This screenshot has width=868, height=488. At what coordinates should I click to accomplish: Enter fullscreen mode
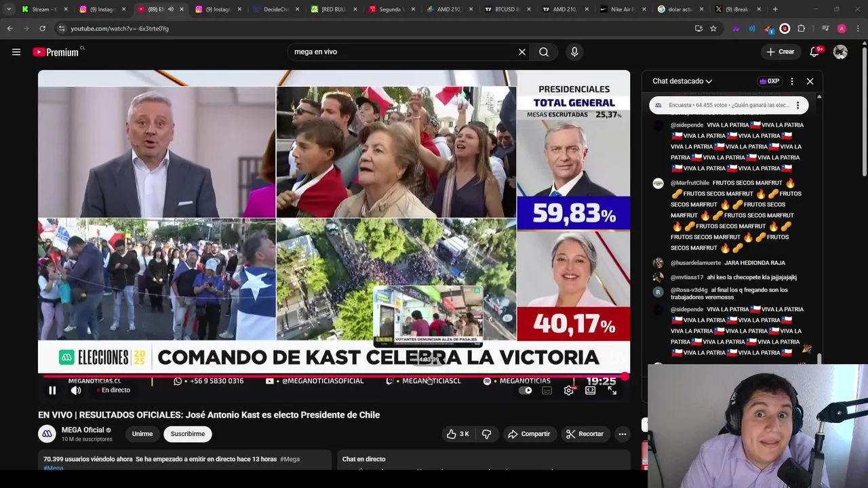(x=612, y=390)
